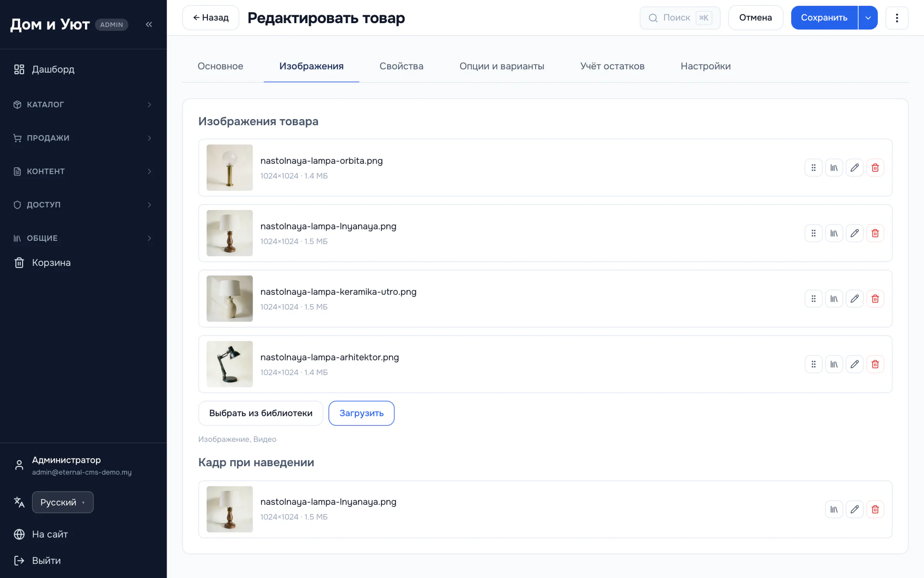
Task: Switch to the Основное tab
Action: tap(220, 66)
